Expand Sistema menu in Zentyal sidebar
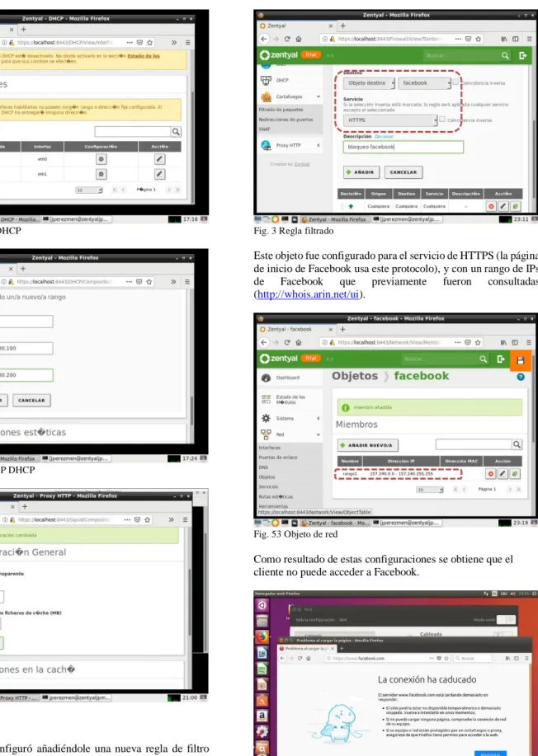538x756 pixels. click(290, 418)
